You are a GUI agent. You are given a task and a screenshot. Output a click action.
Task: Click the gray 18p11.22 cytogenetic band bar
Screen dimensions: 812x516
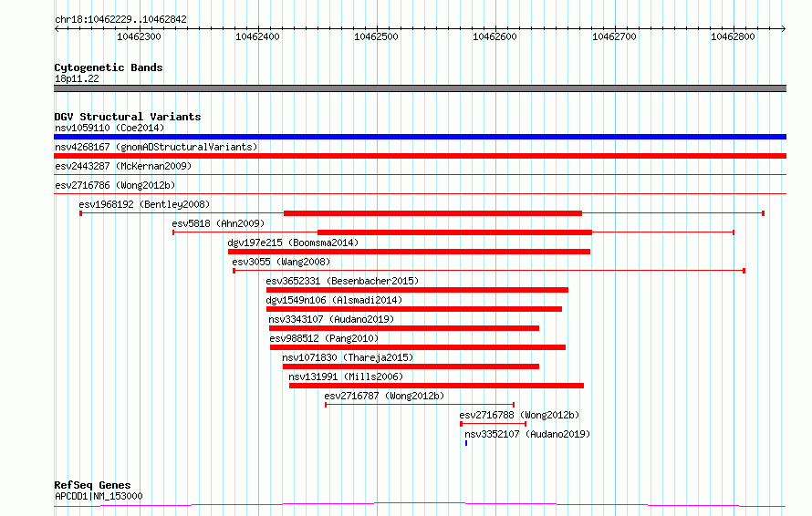420,88
